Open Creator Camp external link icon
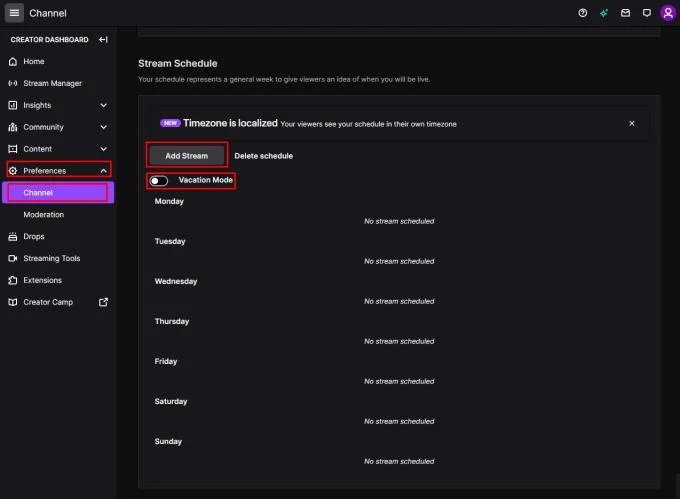The image size is (680, 499). pyautogui.click(x=103, y=302)
